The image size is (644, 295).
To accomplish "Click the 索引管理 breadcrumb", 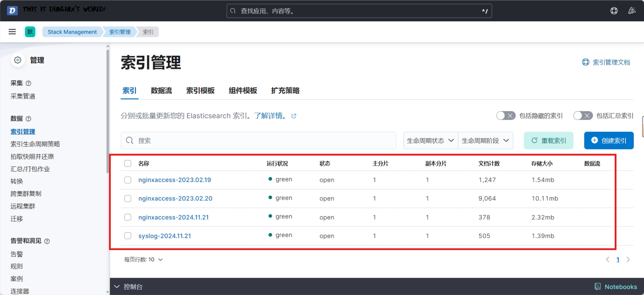I will (x=120, y=32).
